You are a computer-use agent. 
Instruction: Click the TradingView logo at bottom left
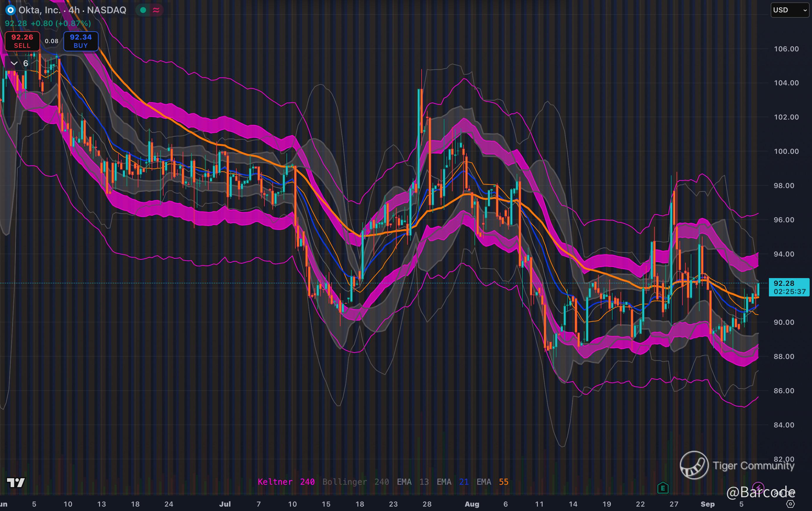click(x=16, y=482)
